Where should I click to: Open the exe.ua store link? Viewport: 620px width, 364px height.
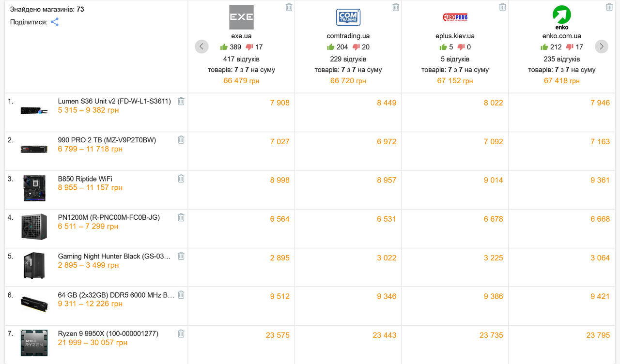click(x=241, y=36)
